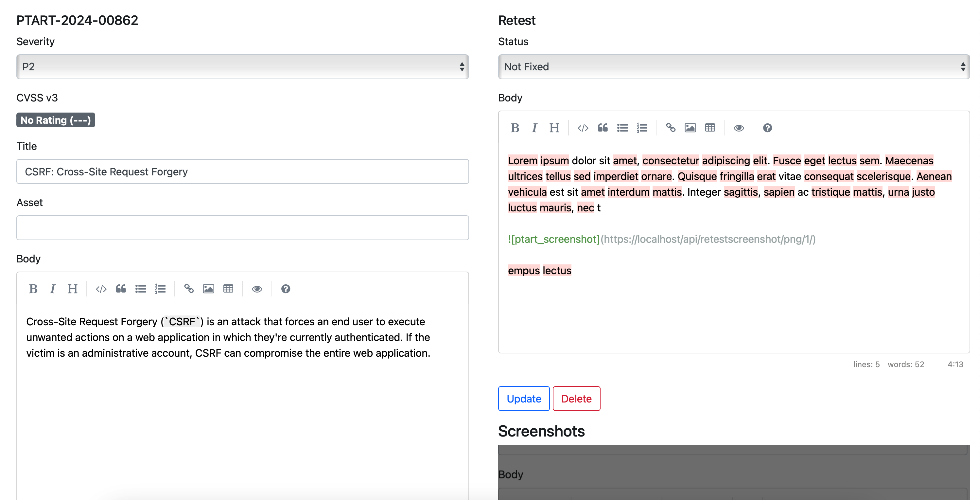Screen dimensions: 980x500
Task: Click the Update button
Action: tap(523, 399)
